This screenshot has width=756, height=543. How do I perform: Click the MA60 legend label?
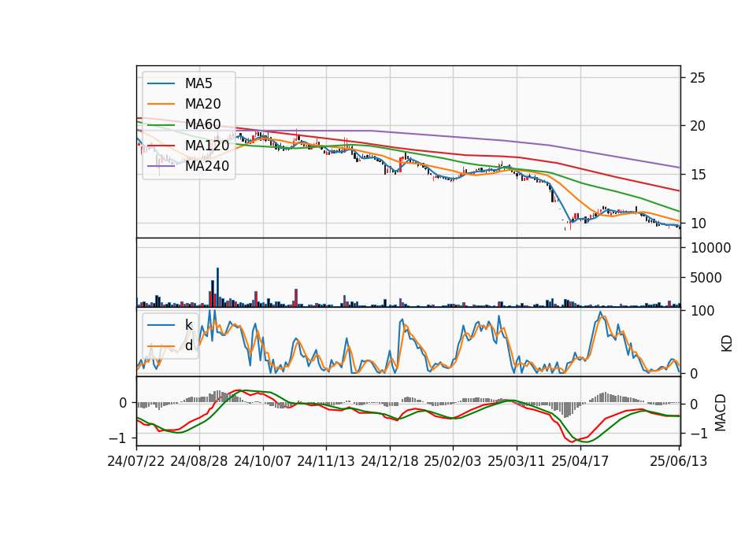pos(202,125)
